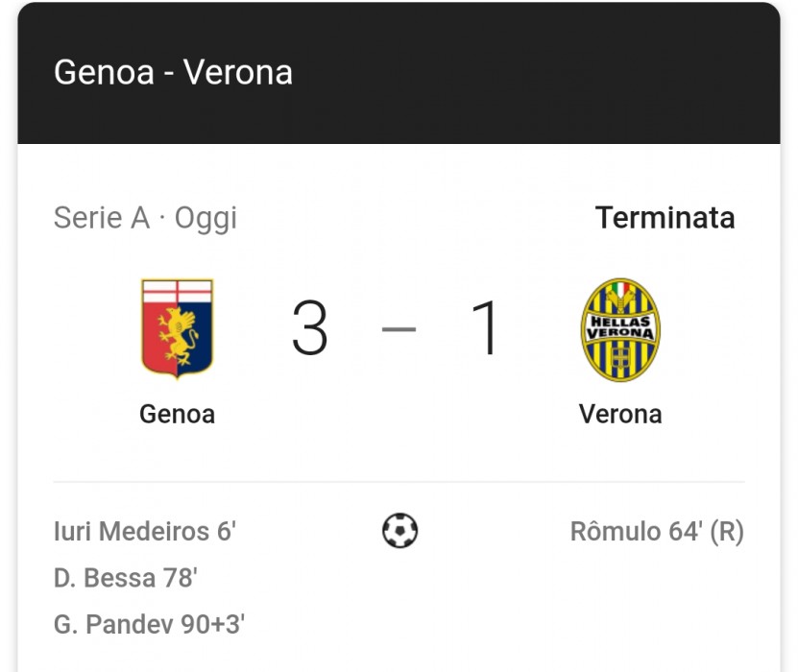Select scorer G. Pandev 90+3'
The height and width of the screenshot is (672, 798).
149,624
